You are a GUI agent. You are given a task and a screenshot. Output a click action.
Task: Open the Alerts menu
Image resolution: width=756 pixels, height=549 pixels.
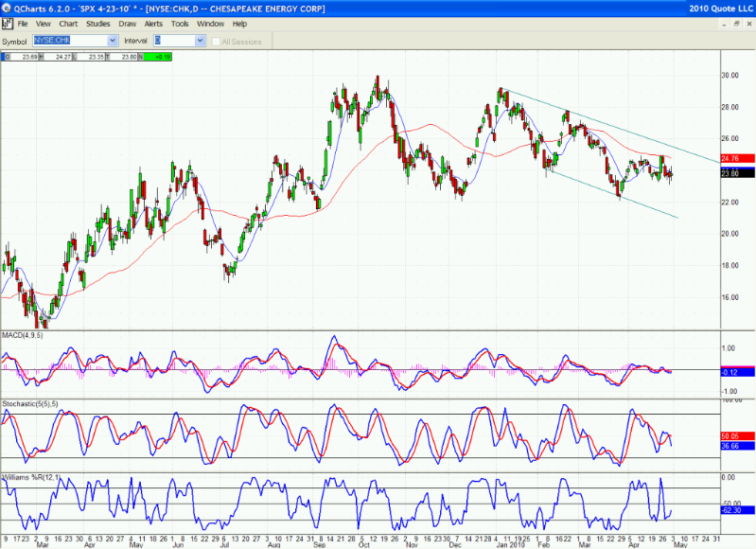coord(153,23)
